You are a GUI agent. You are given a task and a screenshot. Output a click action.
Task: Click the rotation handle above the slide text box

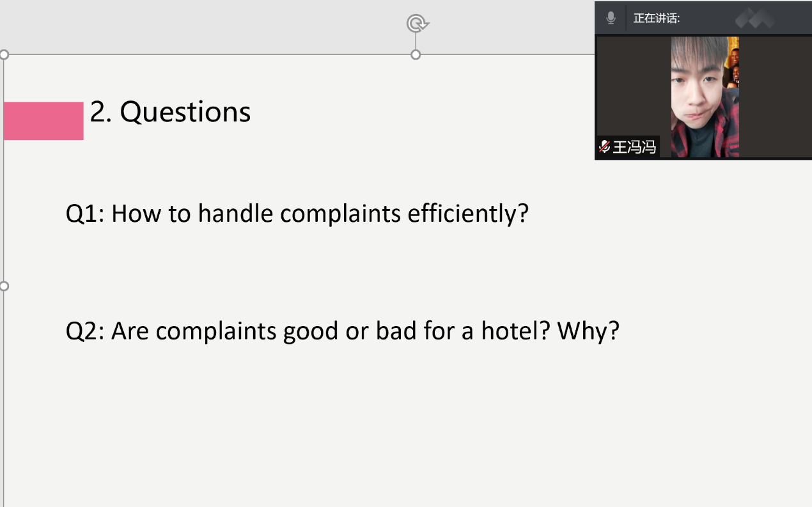click(417, 24)
